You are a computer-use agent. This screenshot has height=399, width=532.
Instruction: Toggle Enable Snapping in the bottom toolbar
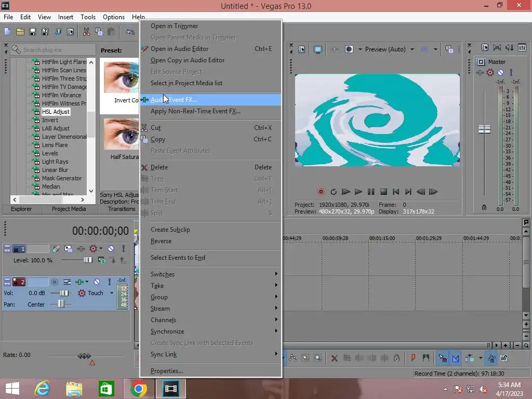point(443,358)
